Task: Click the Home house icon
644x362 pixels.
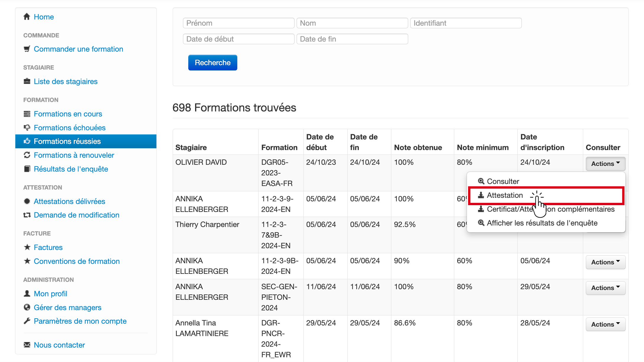Action: click(x=27, y=17)
